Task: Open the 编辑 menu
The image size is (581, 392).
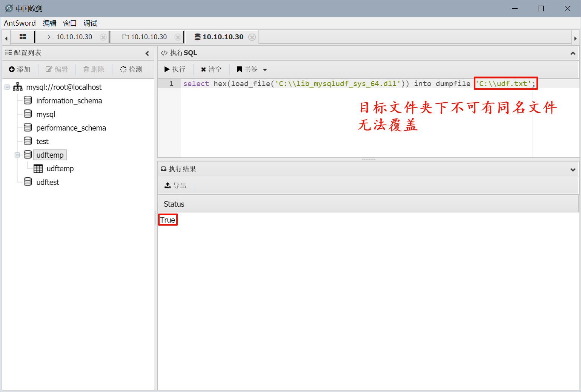Action: (49, 23)
